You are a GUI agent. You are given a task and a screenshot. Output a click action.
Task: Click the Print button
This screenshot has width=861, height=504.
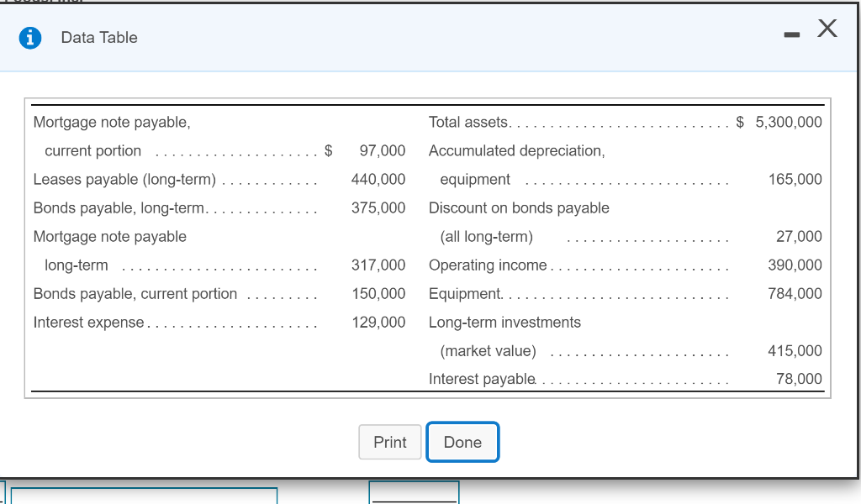[390, 442]
